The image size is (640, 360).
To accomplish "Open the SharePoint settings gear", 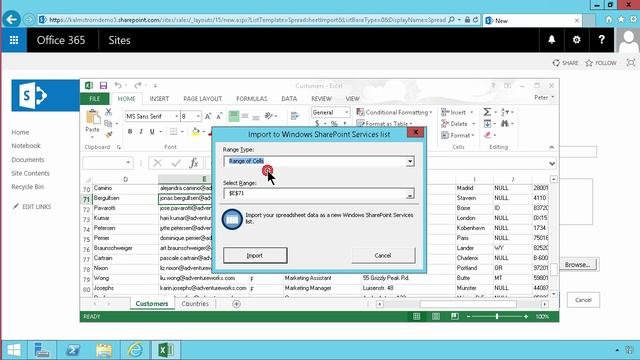I will point(576,40).
